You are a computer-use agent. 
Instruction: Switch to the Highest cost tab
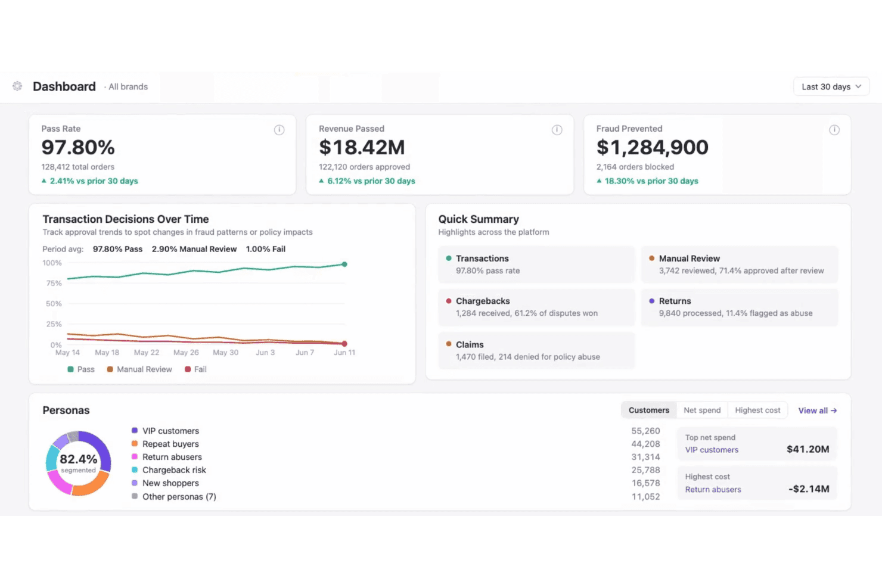point(757,410)
